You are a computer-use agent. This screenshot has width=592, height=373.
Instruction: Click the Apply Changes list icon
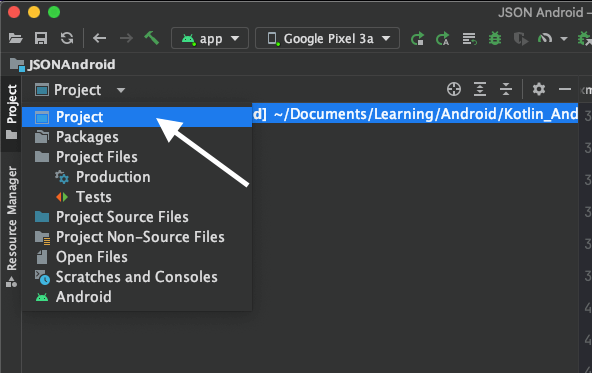point(469,39)
